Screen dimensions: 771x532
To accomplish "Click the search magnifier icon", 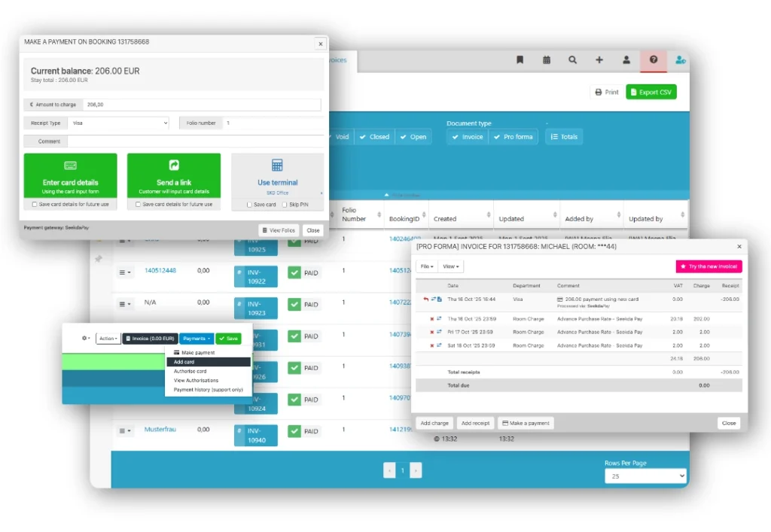I will click(573, 60).
